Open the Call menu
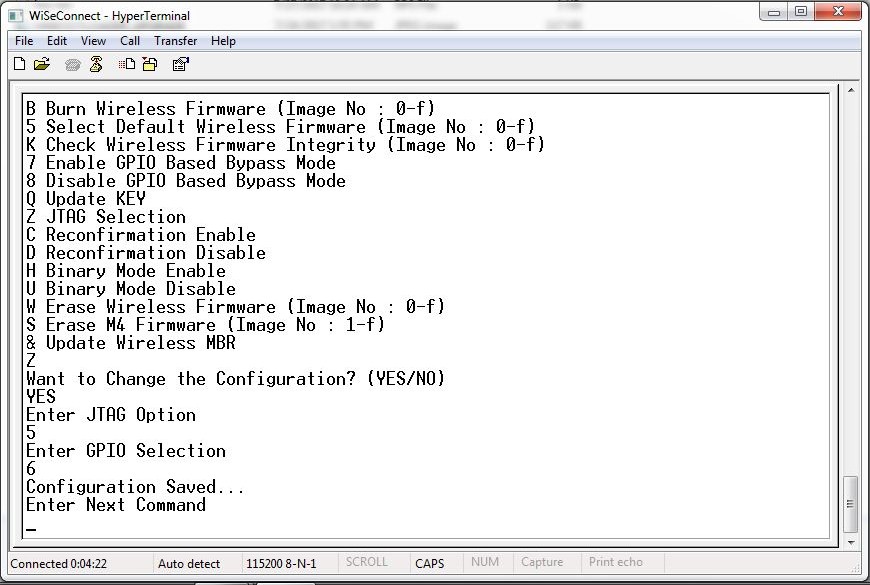Screen dimensions: 870x585 pos(130,41)
